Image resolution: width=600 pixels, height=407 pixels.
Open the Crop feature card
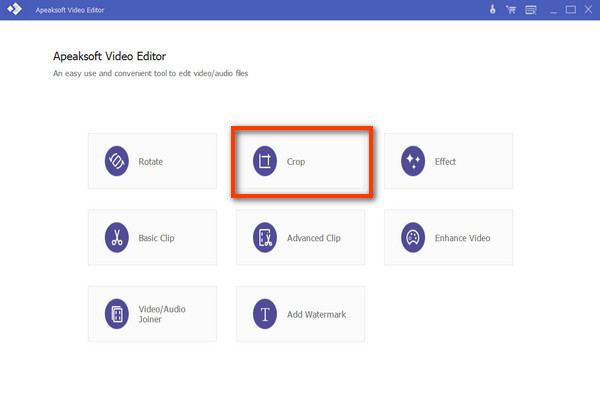click(300, 161)
